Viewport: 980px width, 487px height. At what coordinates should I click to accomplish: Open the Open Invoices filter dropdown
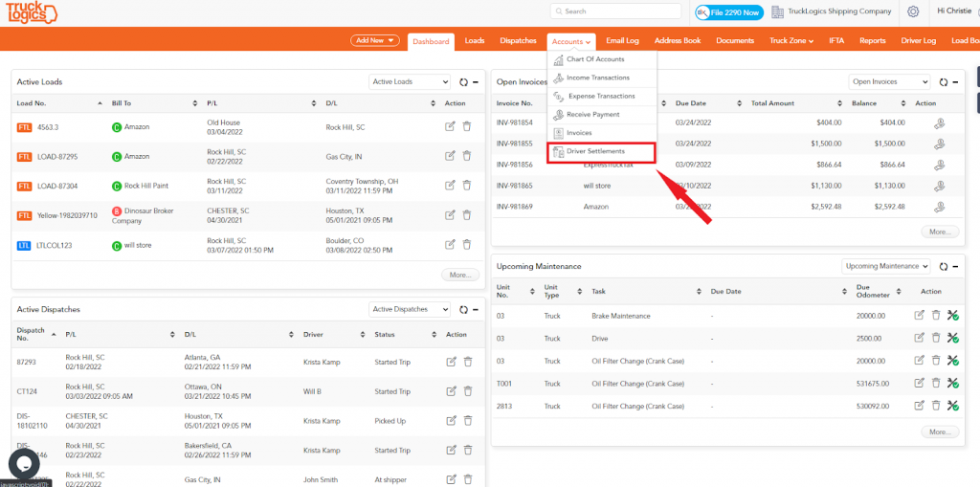tap(889, 82)
